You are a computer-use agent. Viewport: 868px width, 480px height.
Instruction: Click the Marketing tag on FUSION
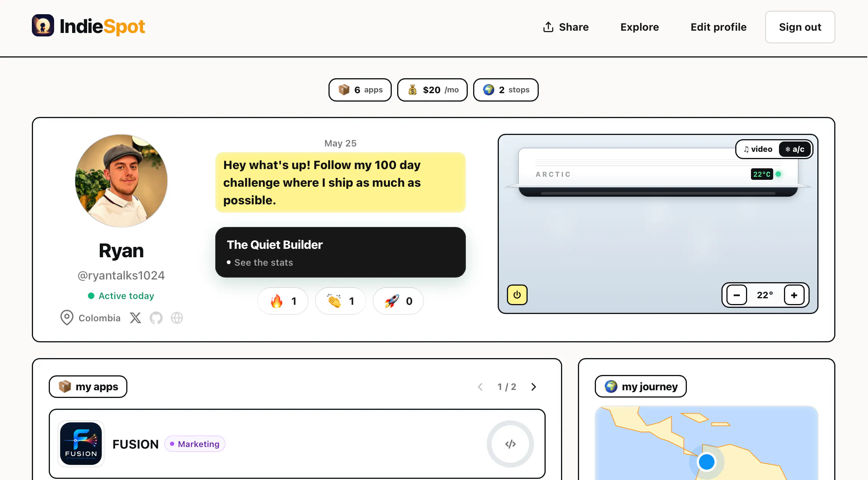tap(195, 444)
